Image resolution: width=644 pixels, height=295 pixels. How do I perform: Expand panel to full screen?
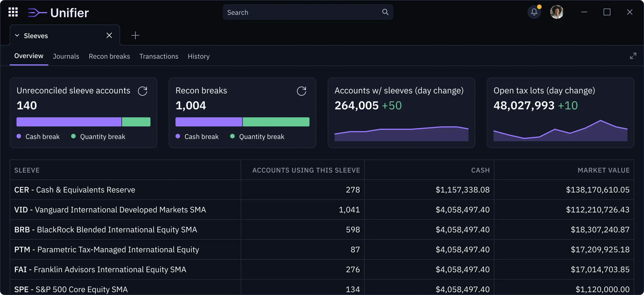[x=633, y=56]
